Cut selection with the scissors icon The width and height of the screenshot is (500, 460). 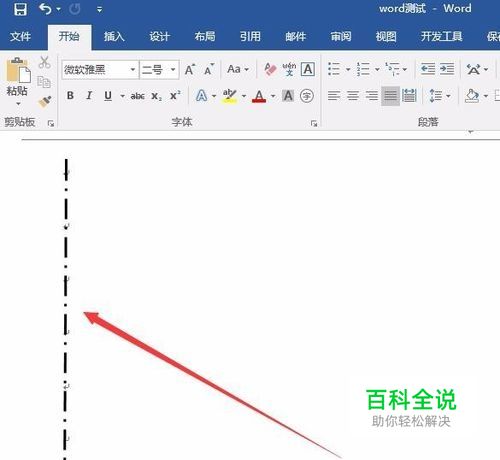coord(44,62)
